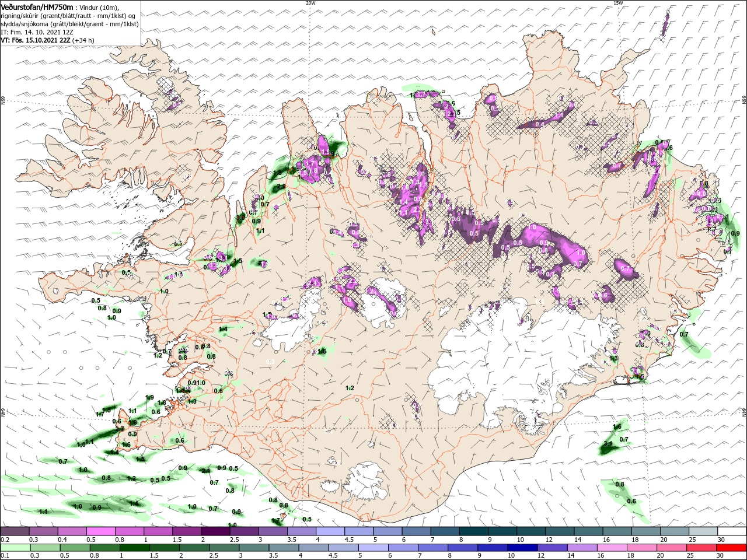This screenshot has height=560, width=747.
Task: Select the slydda/snjókoma legend description line
Action: click(x=68, y=24)
